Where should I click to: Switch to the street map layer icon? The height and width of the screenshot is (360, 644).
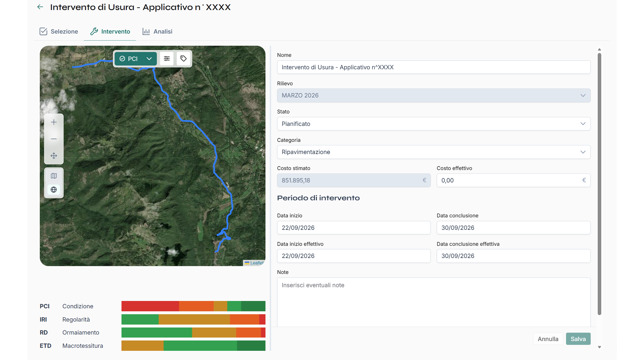coord(54,176)
